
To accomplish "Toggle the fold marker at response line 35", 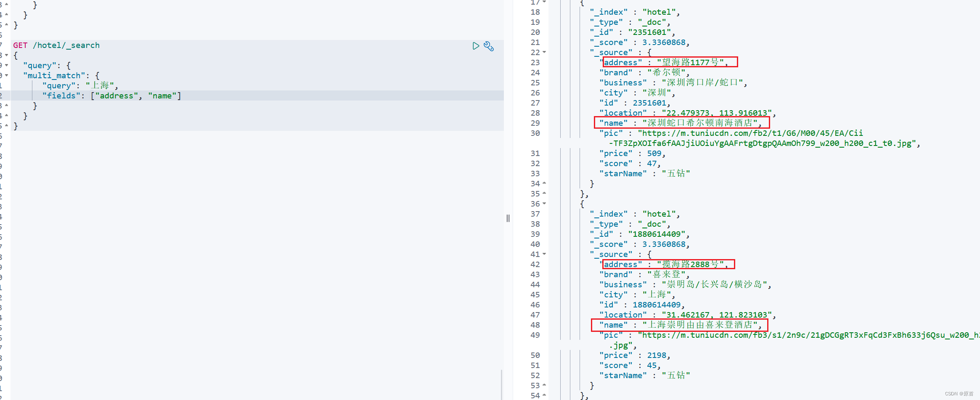I will [544, 193].
